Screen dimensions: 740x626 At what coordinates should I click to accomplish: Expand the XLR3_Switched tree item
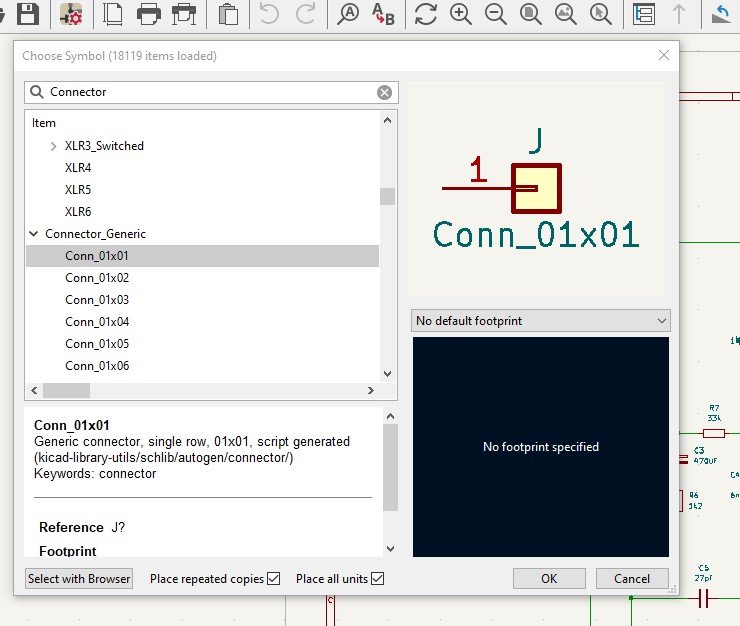[53, 146]
